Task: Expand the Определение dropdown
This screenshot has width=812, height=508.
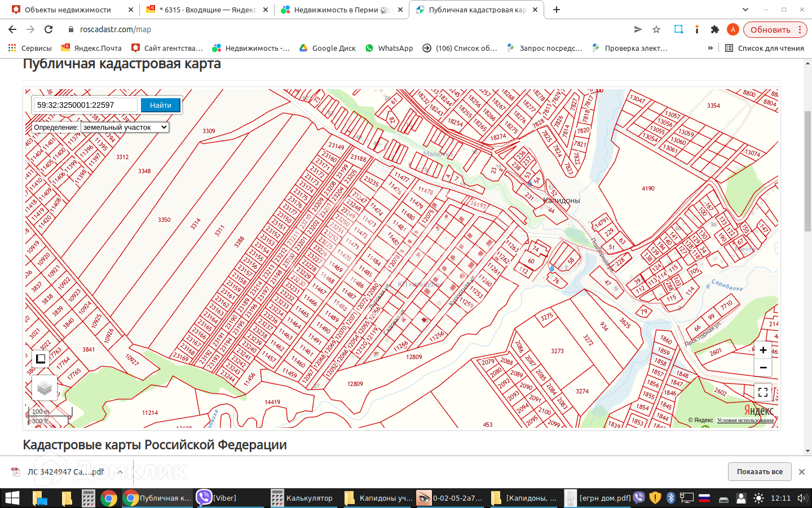Action: pos(125,128)
